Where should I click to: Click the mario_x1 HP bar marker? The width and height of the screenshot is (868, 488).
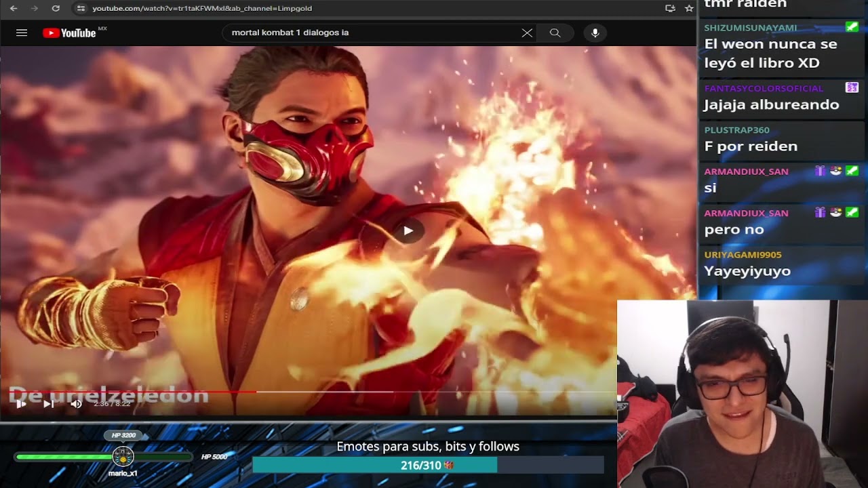(123, 456)
